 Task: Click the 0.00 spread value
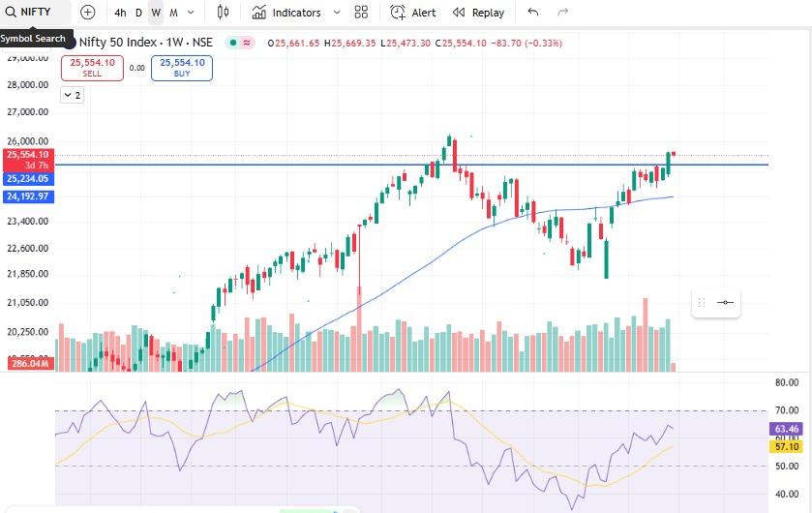(x=137, y=68)
